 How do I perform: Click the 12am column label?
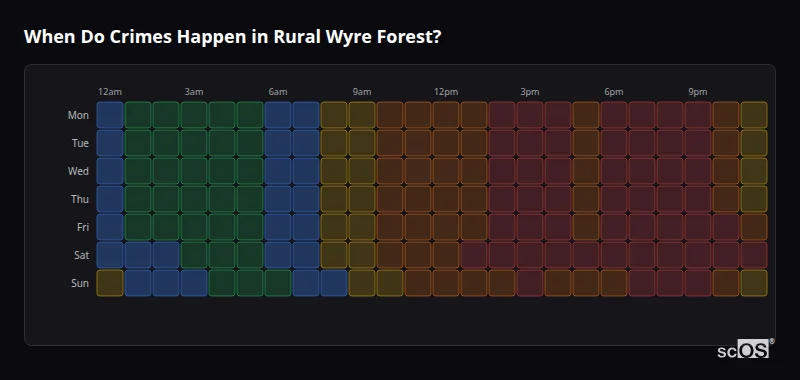(x=110, y=92)
